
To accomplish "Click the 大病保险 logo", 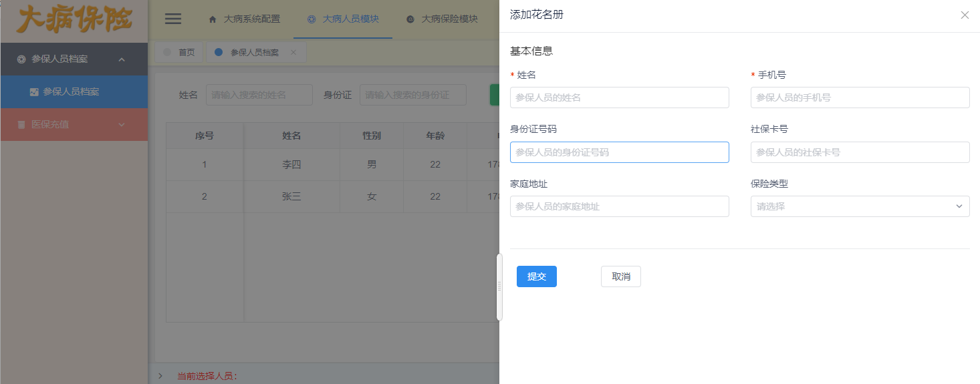I will tap(74, 20).
